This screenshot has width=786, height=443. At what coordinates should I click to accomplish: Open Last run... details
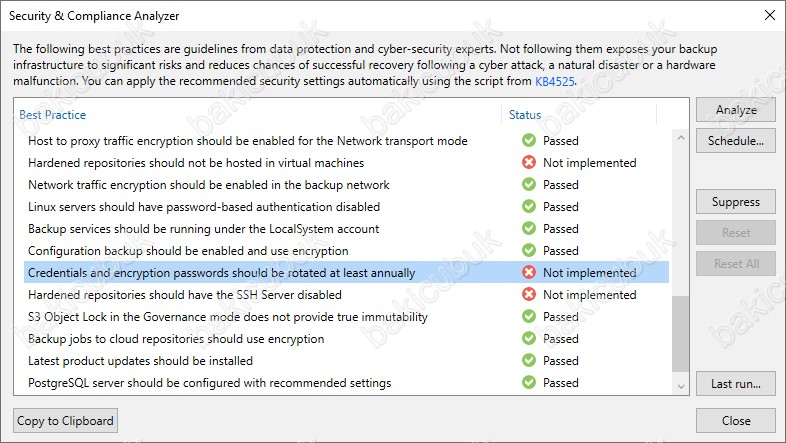click(x=735, y=384)
